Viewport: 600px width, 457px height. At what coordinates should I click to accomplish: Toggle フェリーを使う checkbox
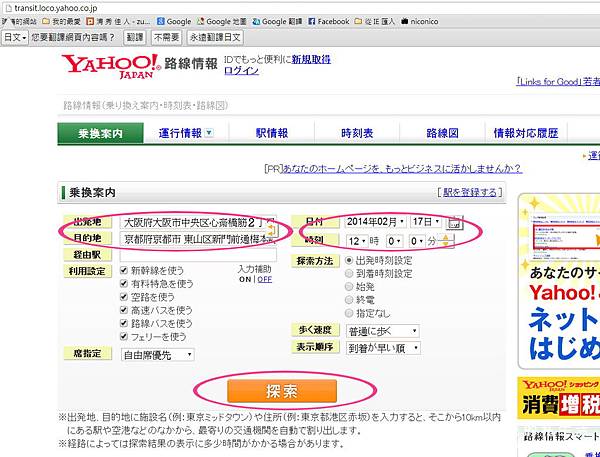click(124, 336)
